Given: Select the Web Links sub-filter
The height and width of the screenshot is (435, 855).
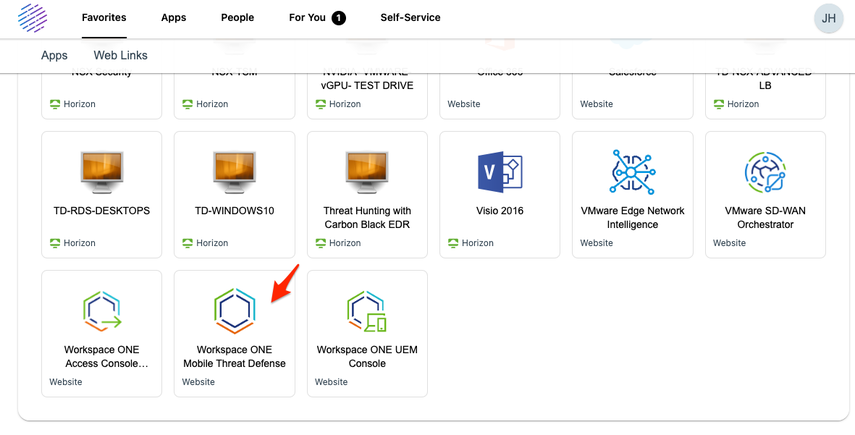Looking at the screenshot, I should (x=120, y=56).
